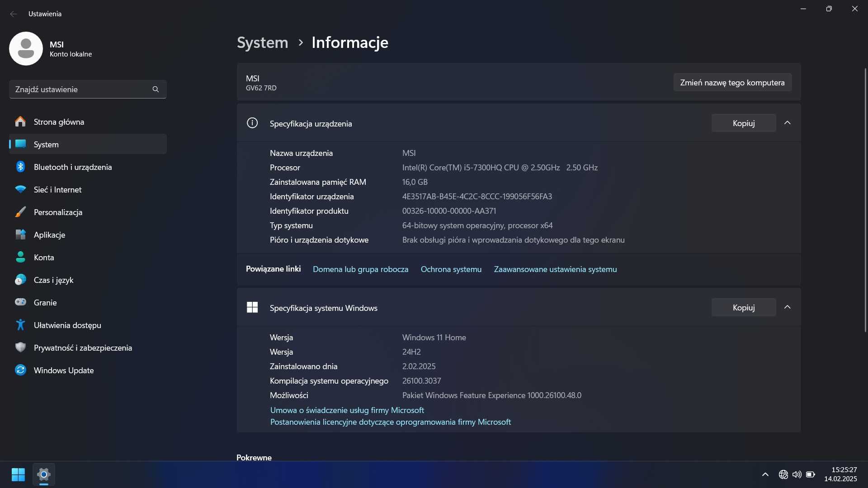
Task: Click the accessibility figure icon for Ułatwienia dostępu
Action: [20, 325]
